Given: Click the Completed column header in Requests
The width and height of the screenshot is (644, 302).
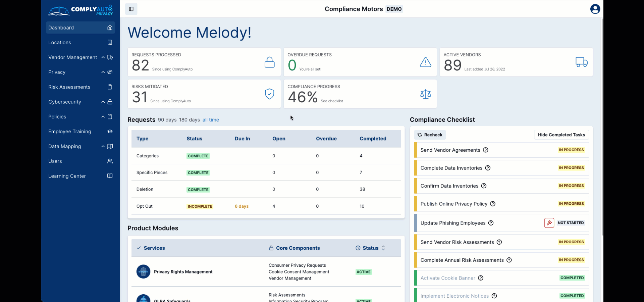Looking at the screenshot, I should 373,139.
